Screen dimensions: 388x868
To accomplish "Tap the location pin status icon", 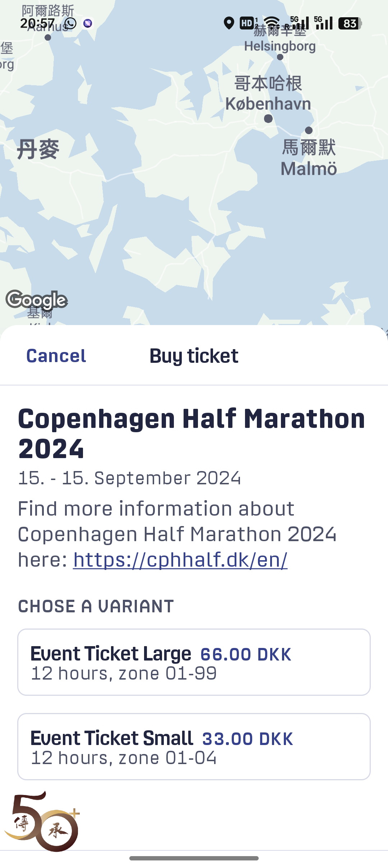I will (229, 23).
